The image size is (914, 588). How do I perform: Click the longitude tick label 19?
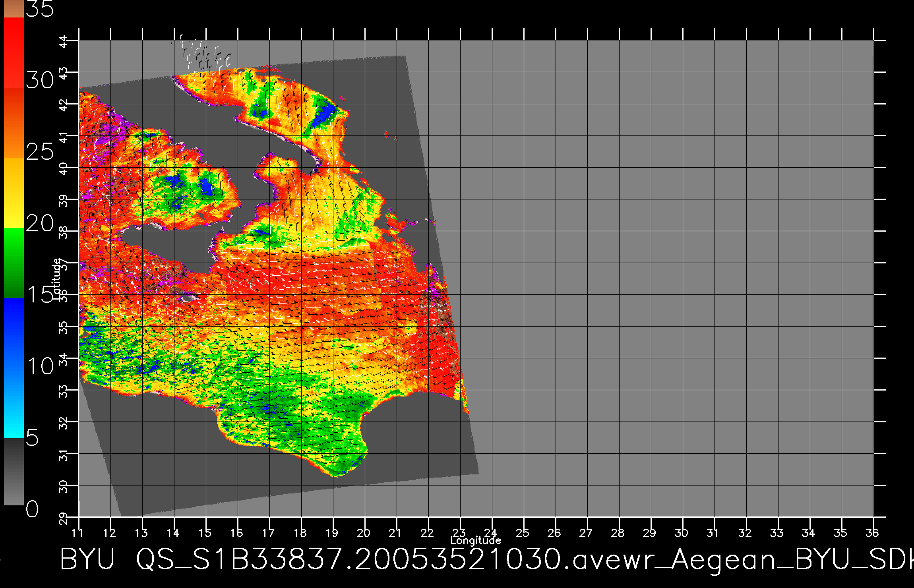[332, 533]
